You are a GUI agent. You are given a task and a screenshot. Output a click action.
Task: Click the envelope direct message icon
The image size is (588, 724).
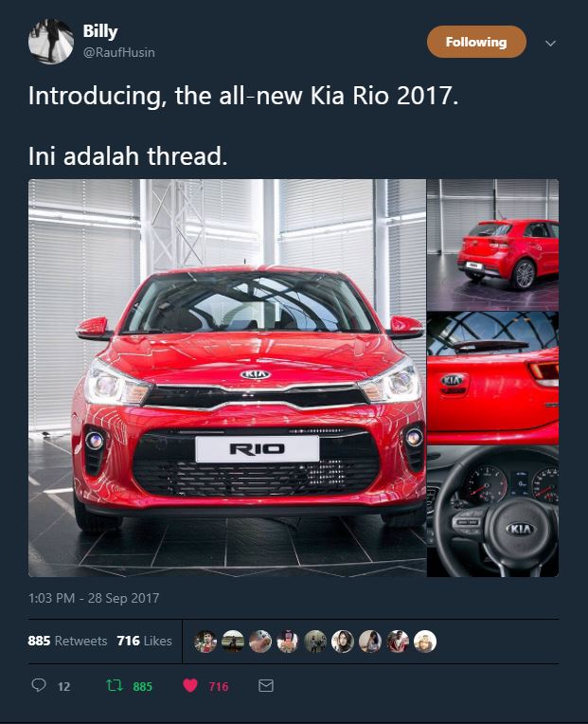(266, 686)
